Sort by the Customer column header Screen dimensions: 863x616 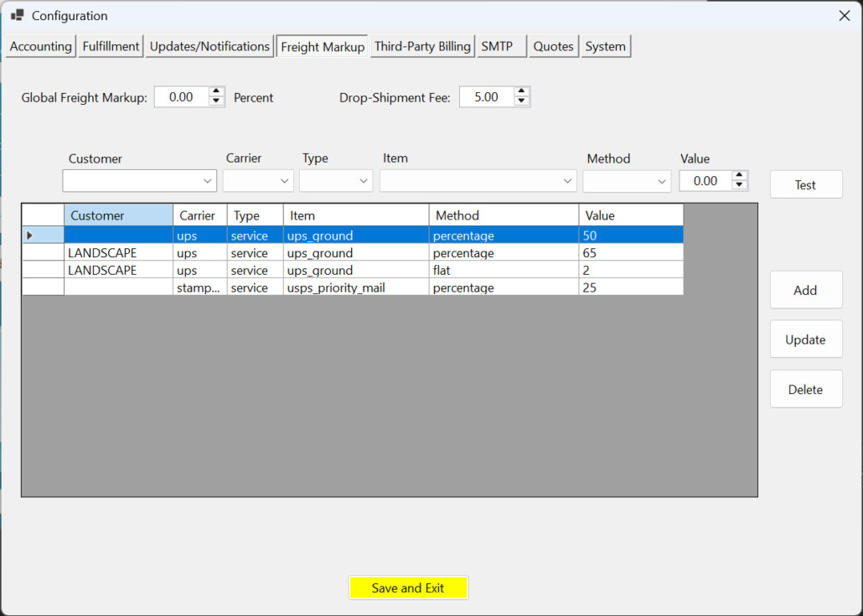118,215
